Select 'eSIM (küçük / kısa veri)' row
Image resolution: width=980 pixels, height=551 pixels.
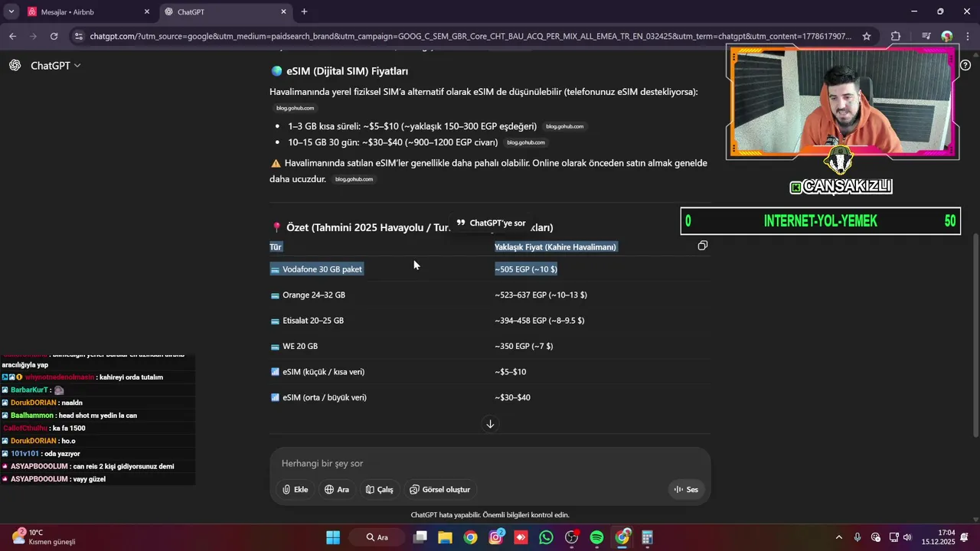(x=490, y=372)
